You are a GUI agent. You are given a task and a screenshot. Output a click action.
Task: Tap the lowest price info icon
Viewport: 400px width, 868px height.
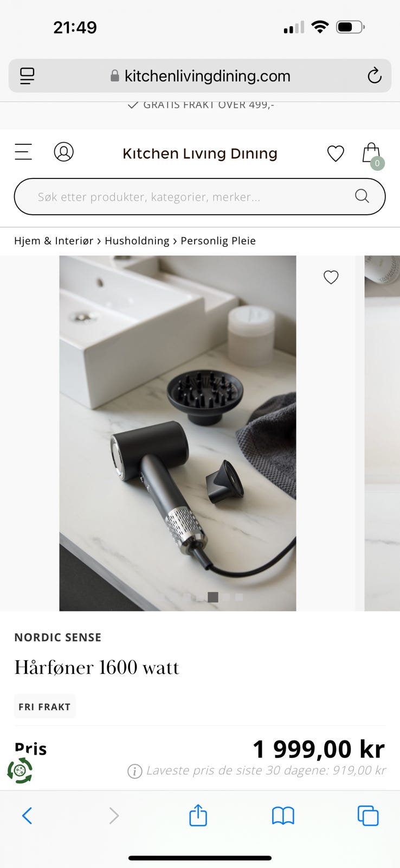click(x=134, y=771)
